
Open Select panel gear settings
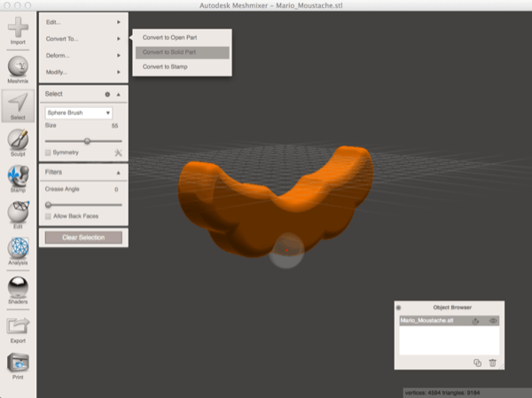pyautogui.click(x=107, y=94)
